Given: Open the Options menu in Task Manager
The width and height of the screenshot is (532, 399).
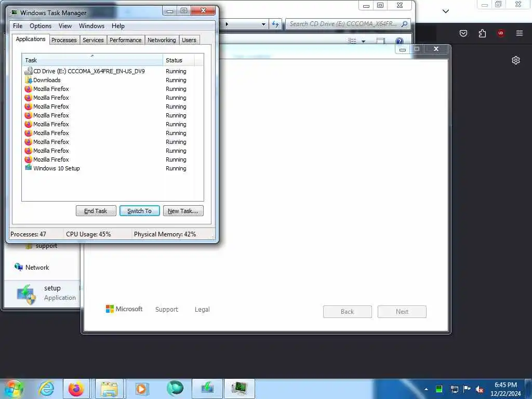Looking at the screenshot, I should click(41, 26).
